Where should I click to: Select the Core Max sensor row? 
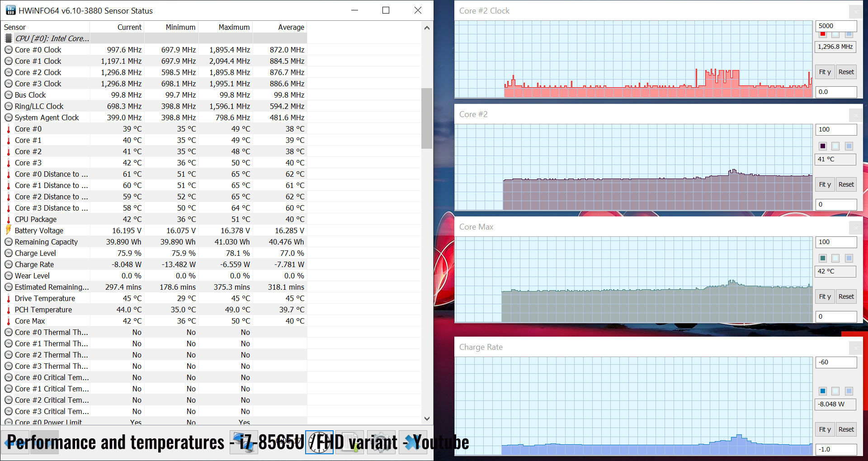(154, 321)
